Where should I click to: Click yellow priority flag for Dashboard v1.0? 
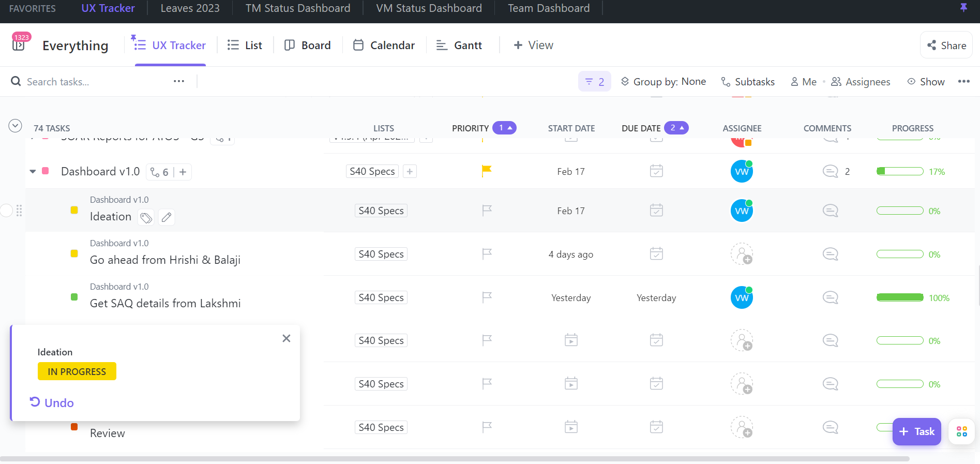tap(486, 171)
